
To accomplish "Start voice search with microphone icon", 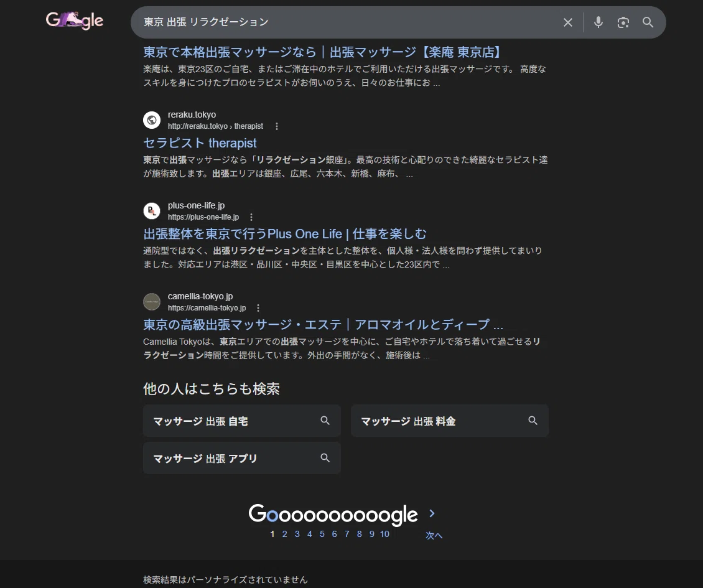I will (598, 22).
